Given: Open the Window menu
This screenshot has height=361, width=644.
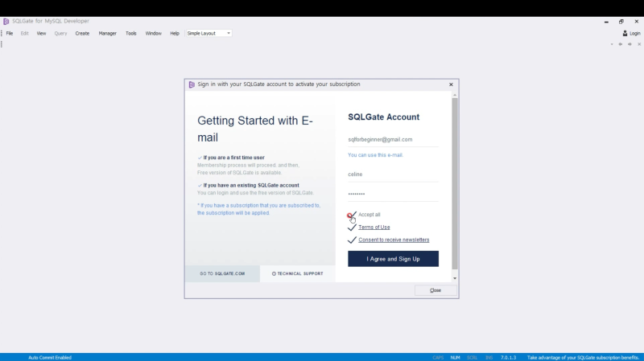Looking at the screenshot, I should point(153,33).
